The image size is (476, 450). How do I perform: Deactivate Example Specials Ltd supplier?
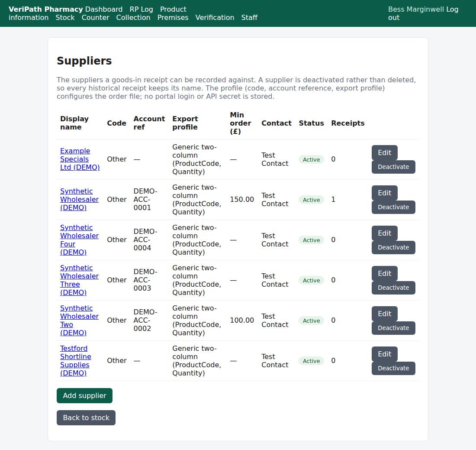tap(393, 167)
